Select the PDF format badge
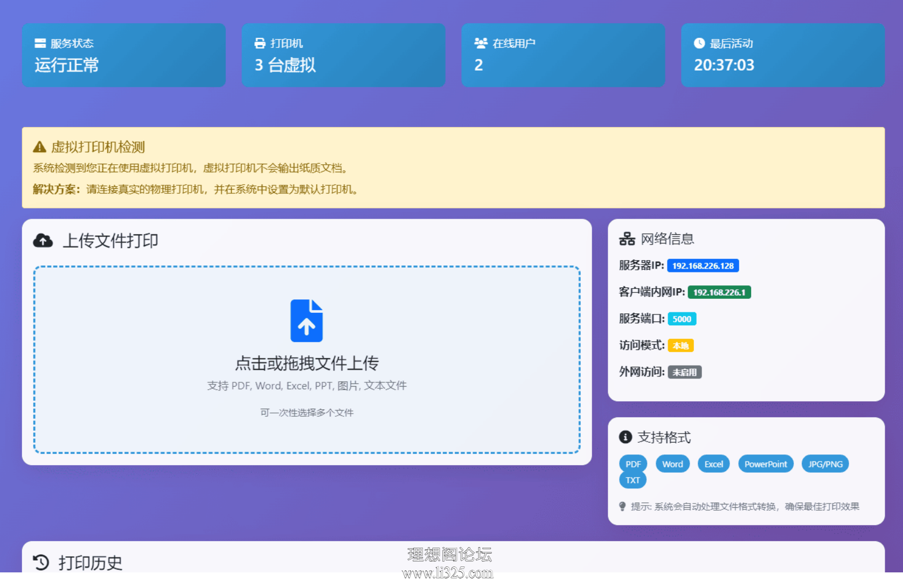The width and height of the screenshot is (903, 588). (633, 464)
